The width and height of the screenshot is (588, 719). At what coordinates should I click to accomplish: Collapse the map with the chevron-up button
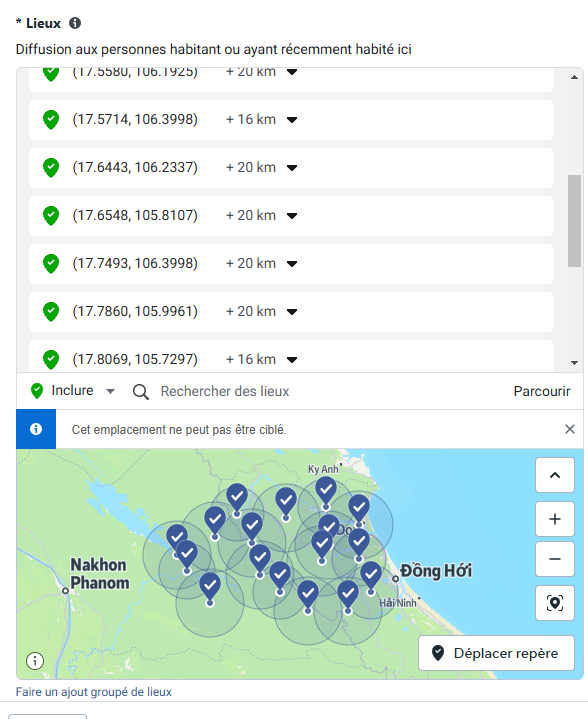pyautogui.click(x=555, y=475)
